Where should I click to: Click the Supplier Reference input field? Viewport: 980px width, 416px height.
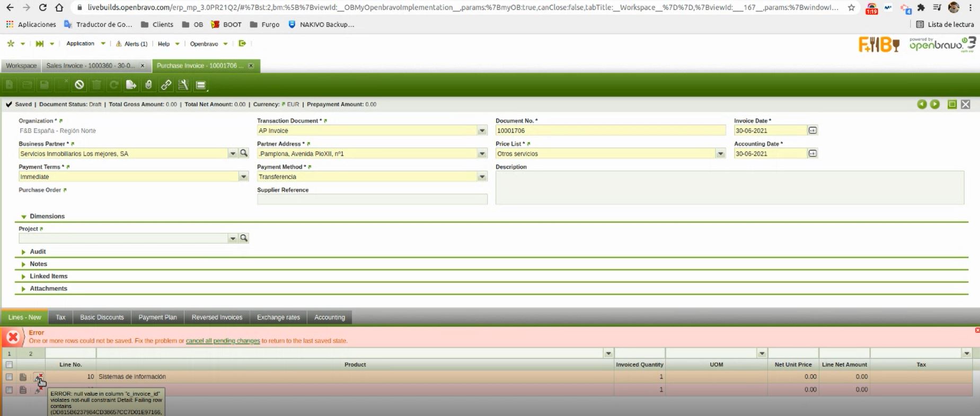(x=372, y=199)
